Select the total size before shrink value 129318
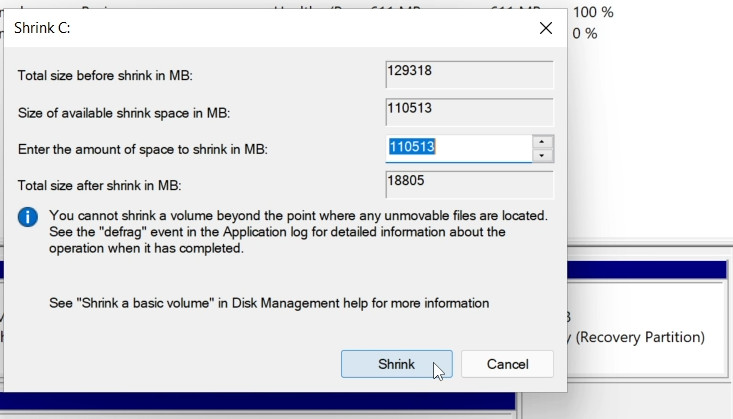The image size is (733, 419). tap(469, 75)
